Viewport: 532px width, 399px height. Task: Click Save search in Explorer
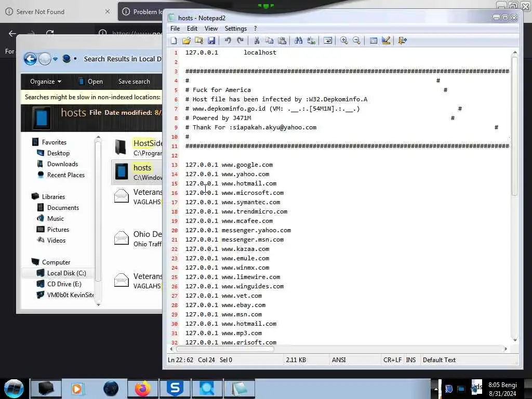134,82
